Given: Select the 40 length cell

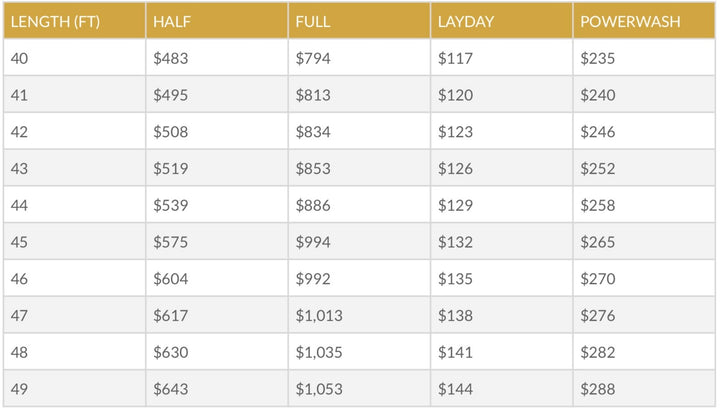Looking at the screenshot, I should click(20, 58).
